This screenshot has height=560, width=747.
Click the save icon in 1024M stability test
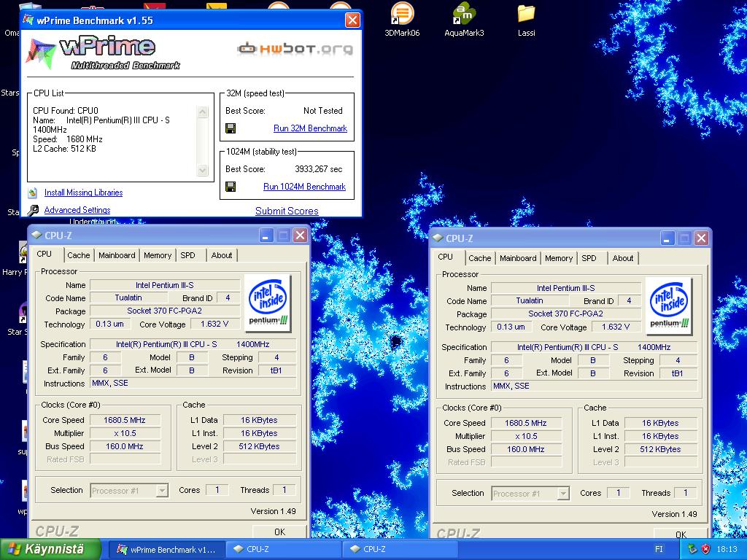click(x=231, y=187)
